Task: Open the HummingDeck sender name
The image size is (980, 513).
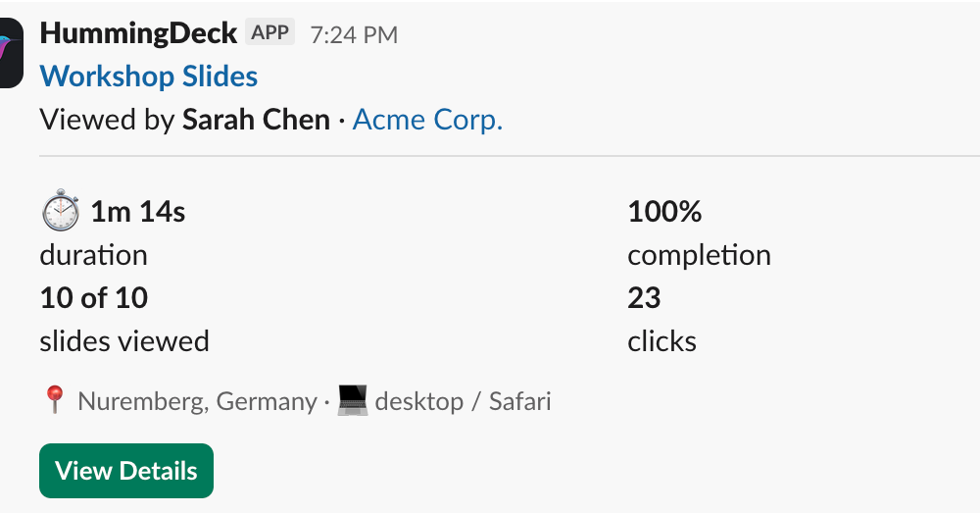Action: (138, 33)
